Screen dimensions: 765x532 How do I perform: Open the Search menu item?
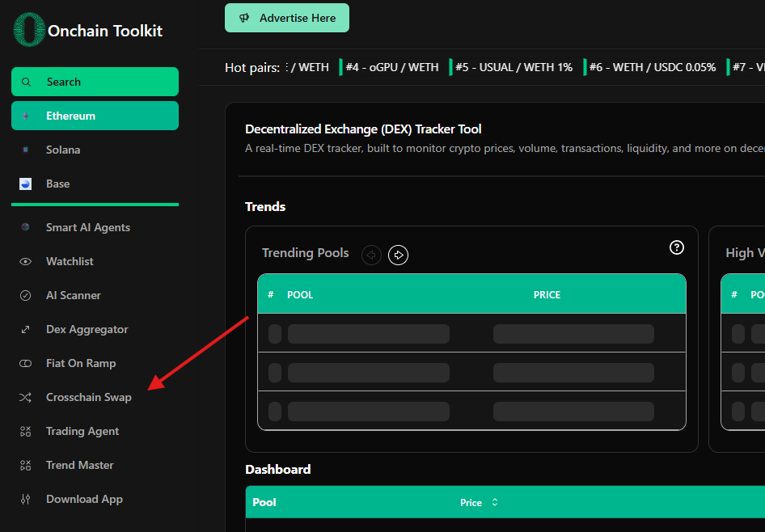point(95,82)
